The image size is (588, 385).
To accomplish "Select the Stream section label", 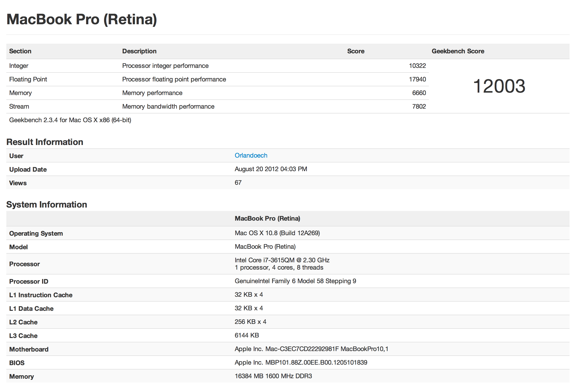I will tap(19, 106).
